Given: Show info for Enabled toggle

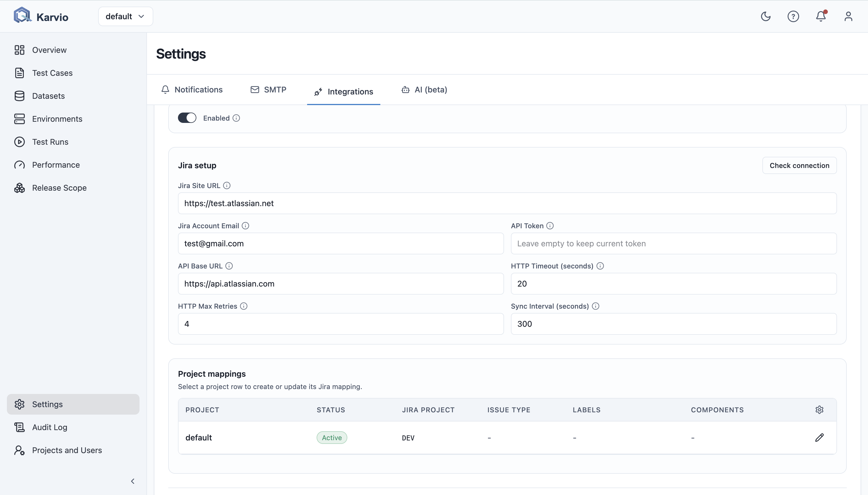Looking at the screenshot, I should coord(236,118).
